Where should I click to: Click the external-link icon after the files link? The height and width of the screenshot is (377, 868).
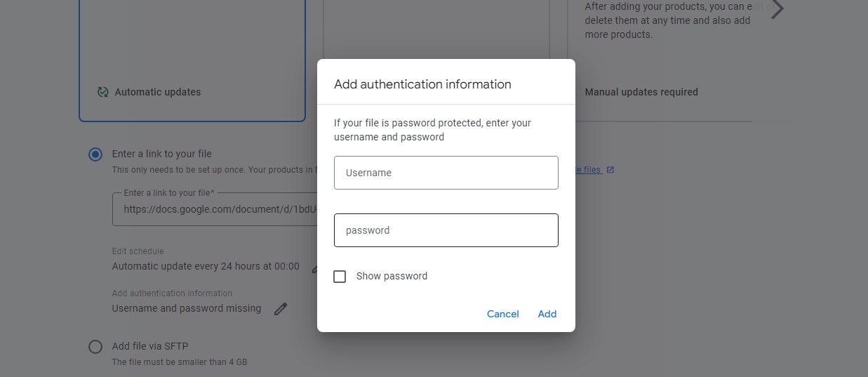point(610,170)
